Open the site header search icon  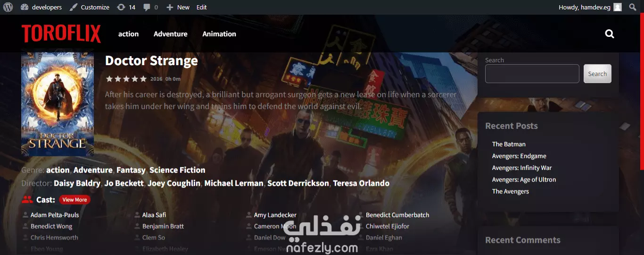coord(610,34)
